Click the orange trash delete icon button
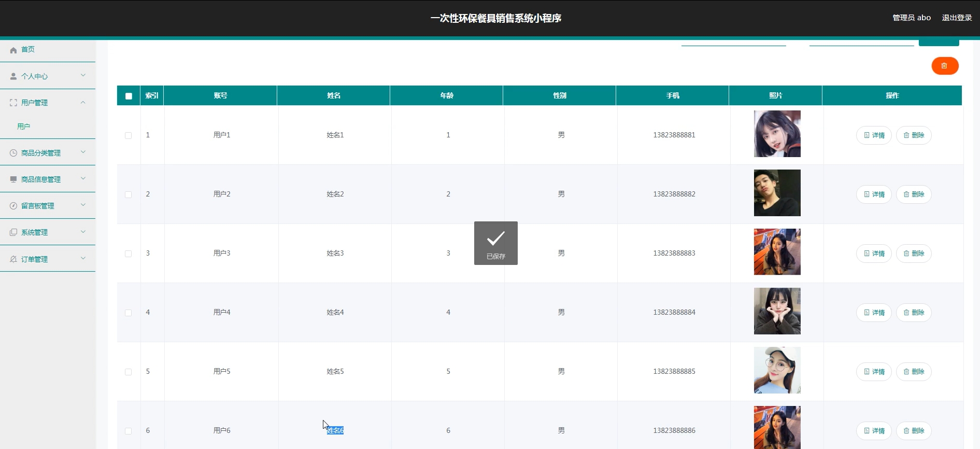 pyautogui.click(x=944, y=66)
